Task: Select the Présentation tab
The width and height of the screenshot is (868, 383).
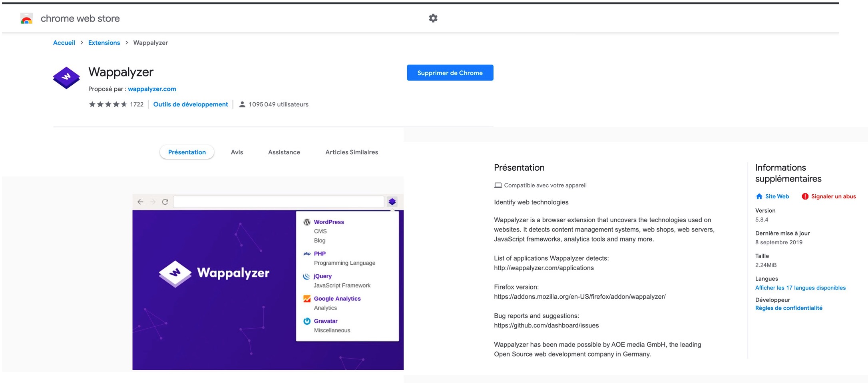Action: 187,152
